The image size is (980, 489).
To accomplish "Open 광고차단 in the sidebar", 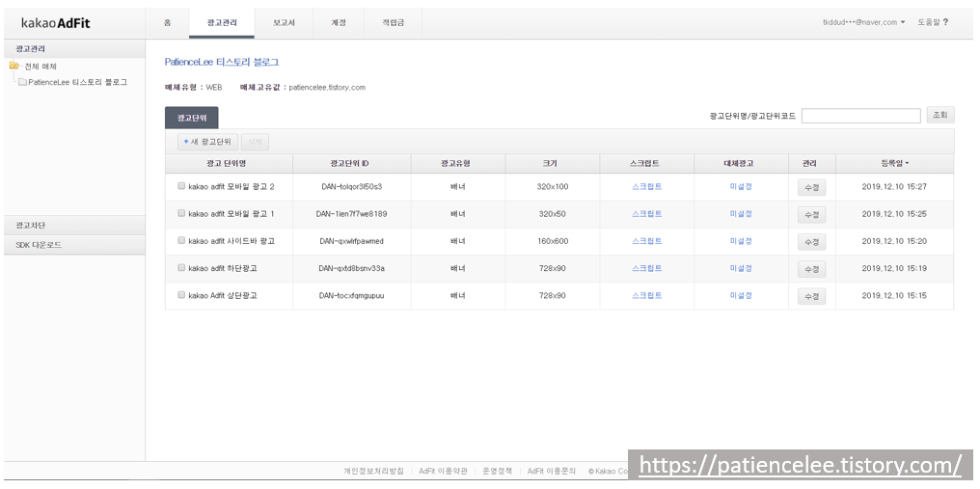I will [74, 225].
